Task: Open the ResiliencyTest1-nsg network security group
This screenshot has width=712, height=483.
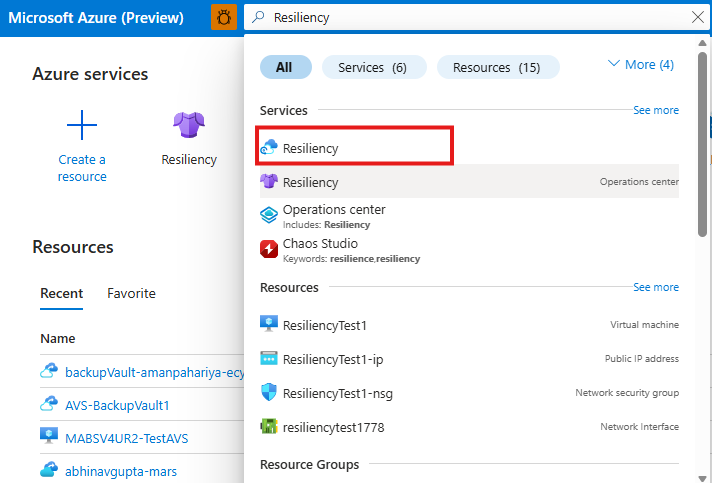Action: click(x=337, y=393)
